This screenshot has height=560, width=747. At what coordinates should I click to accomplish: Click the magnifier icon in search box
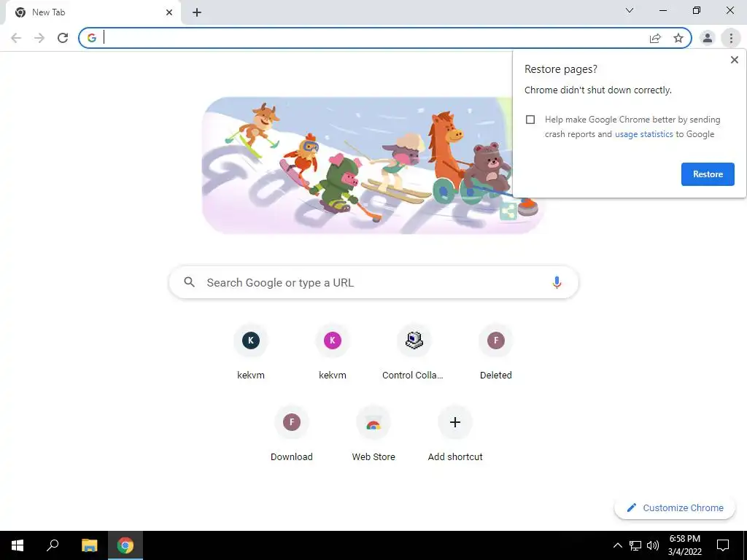(189, 282)
